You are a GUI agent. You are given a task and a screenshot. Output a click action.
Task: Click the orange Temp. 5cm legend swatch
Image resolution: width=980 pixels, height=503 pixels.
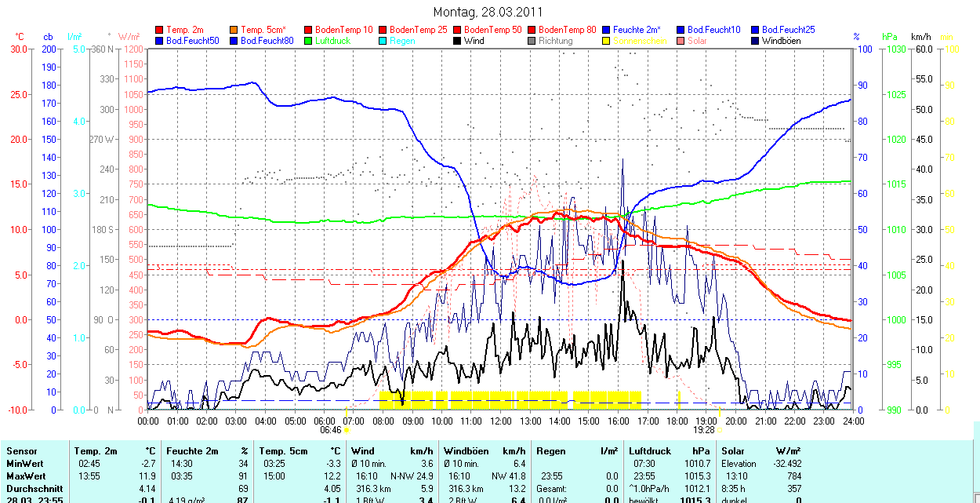[234, 30]
